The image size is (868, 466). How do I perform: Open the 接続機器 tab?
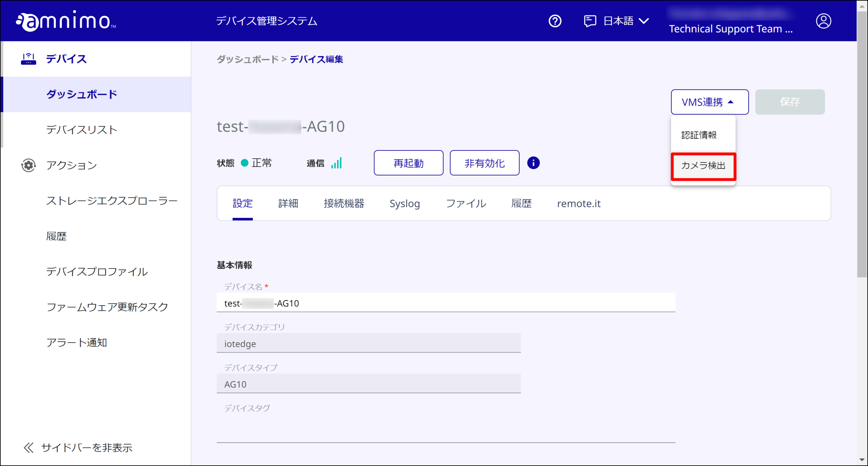344,203
